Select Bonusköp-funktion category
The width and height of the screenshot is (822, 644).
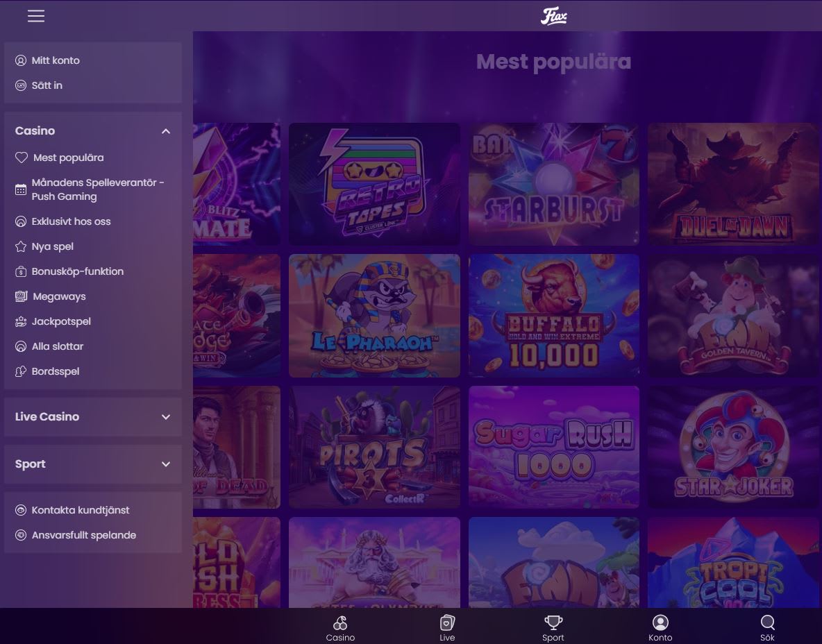coord(78,271)
